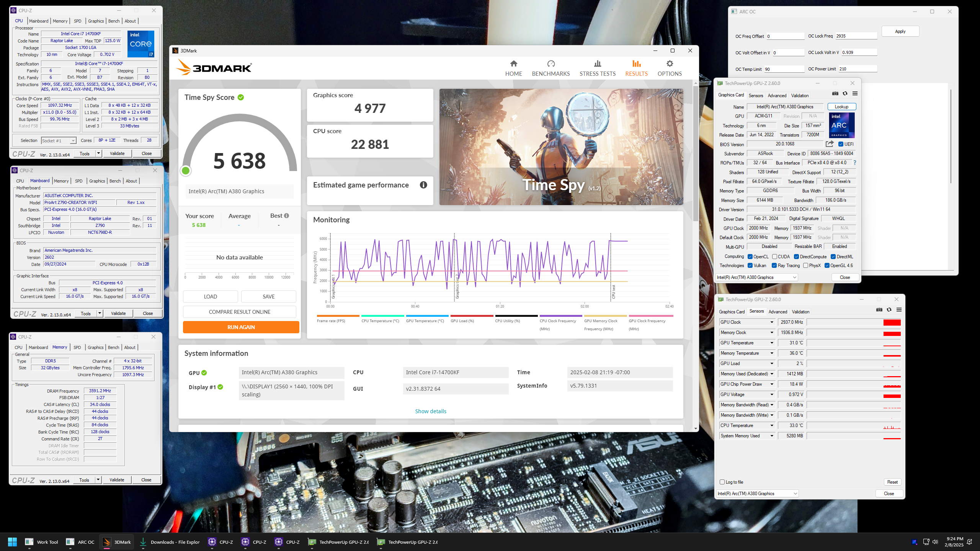Click the Intel Core i7 logo in CPU-Z
This screenshot has width=980, height=551.
(140, 44)
